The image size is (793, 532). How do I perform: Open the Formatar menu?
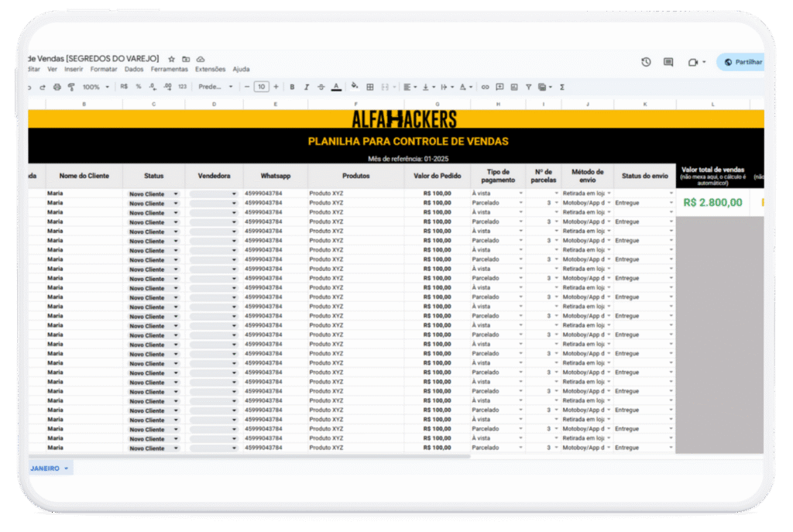(104, 69)
